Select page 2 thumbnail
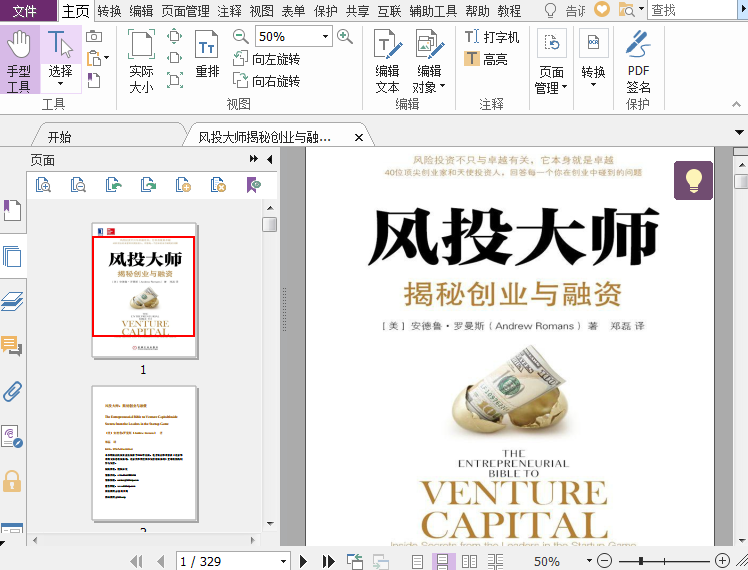 144,454
